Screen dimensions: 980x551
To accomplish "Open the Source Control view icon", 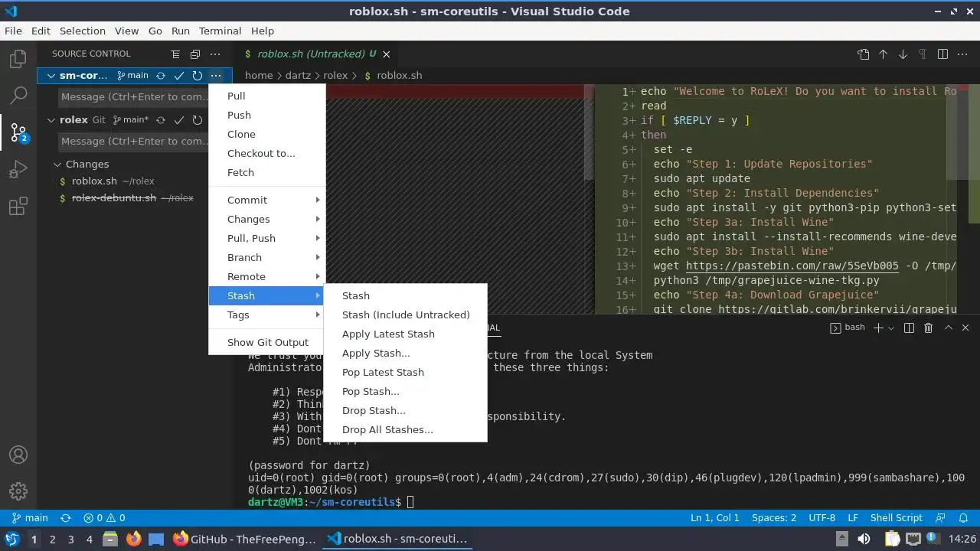I will coord(18,133).
